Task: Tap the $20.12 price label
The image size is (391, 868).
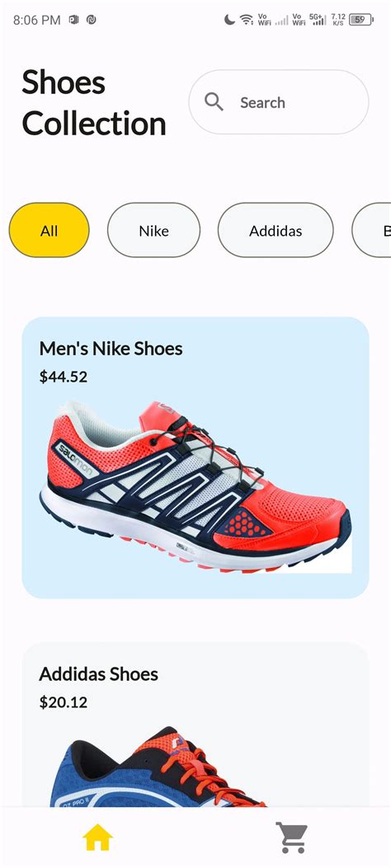Action: (64, 702)
